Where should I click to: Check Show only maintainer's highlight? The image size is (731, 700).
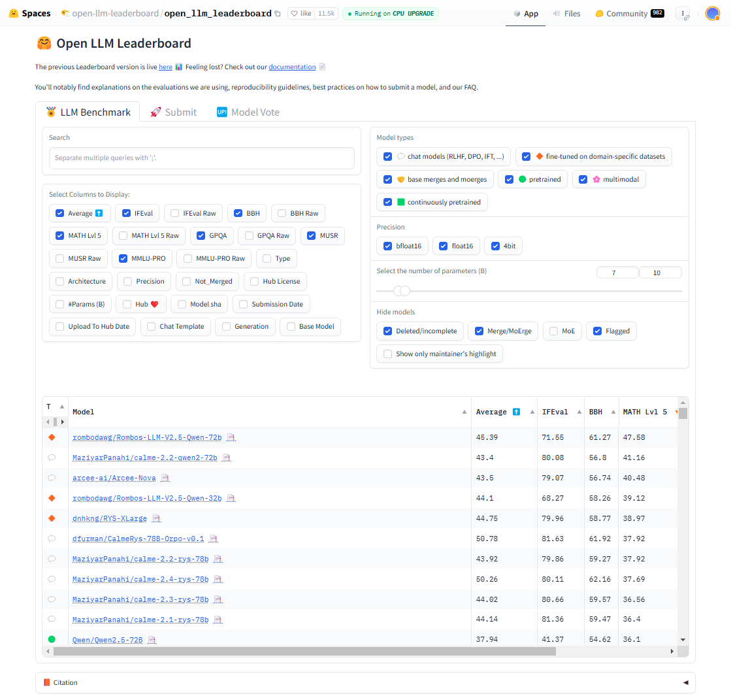click(388, 354)
